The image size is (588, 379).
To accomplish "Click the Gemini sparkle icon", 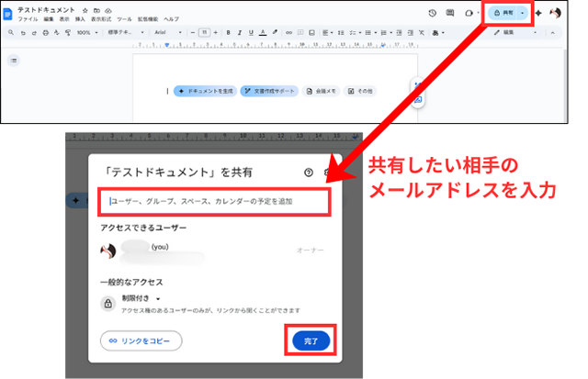I will click(538, 13).
